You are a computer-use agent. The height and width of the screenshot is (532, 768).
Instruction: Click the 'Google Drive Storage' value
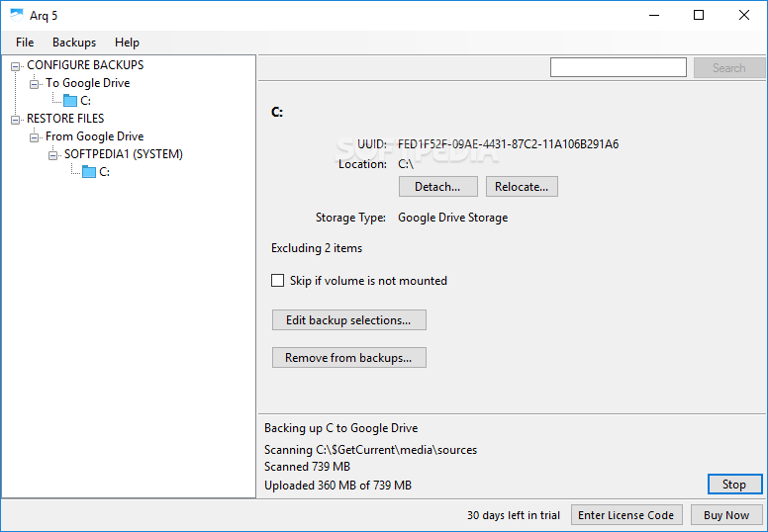(452, 218)
